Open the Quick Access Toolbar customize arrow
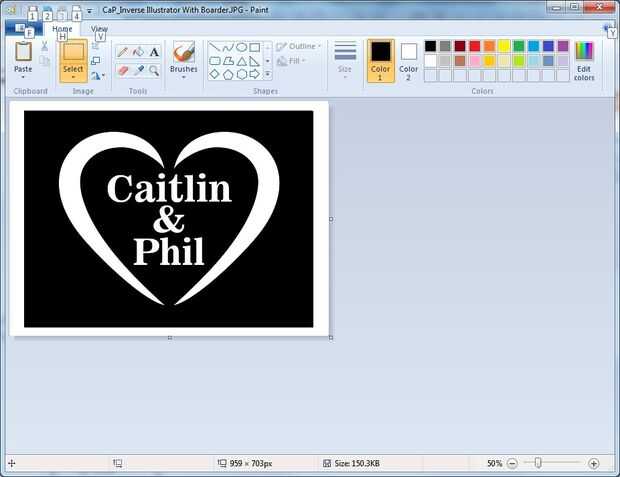 (x=90, y=11)
